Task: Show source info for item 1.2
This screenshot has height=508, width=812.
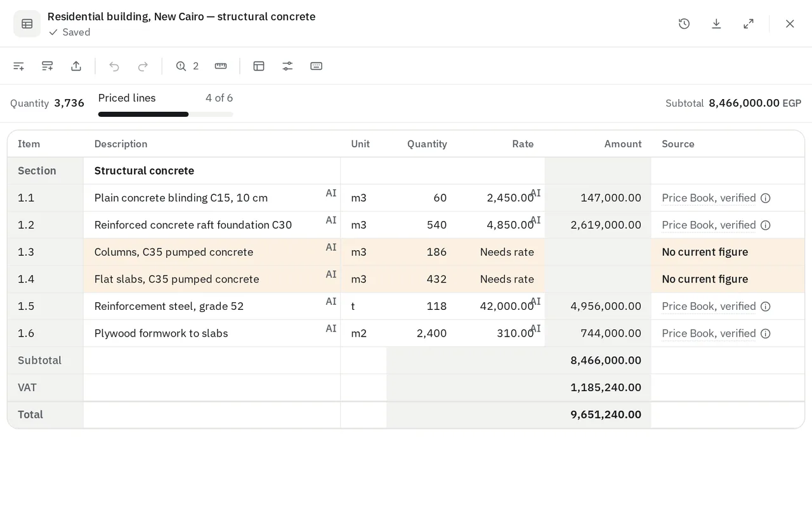Action: pyautogui.click(x=766, y=225)
